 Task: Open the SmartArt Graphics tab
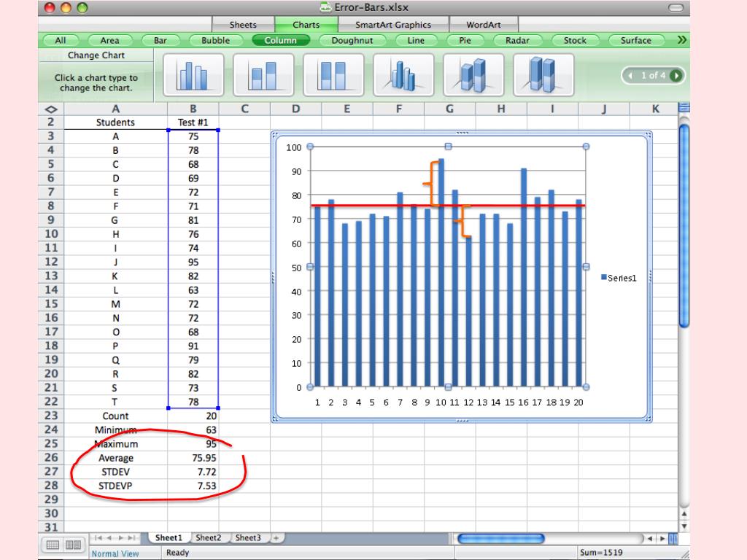coord(393,25)
